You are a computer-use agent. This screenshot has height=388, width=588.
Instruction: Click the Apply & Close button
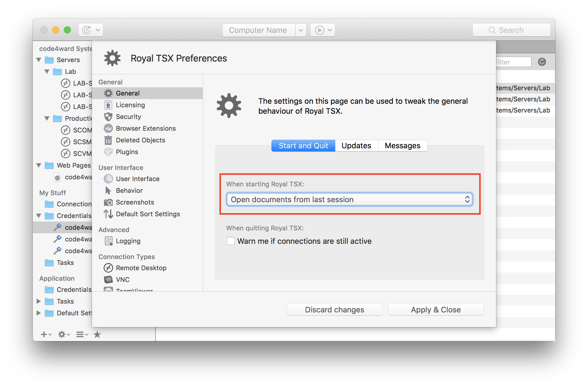(435, 310)
